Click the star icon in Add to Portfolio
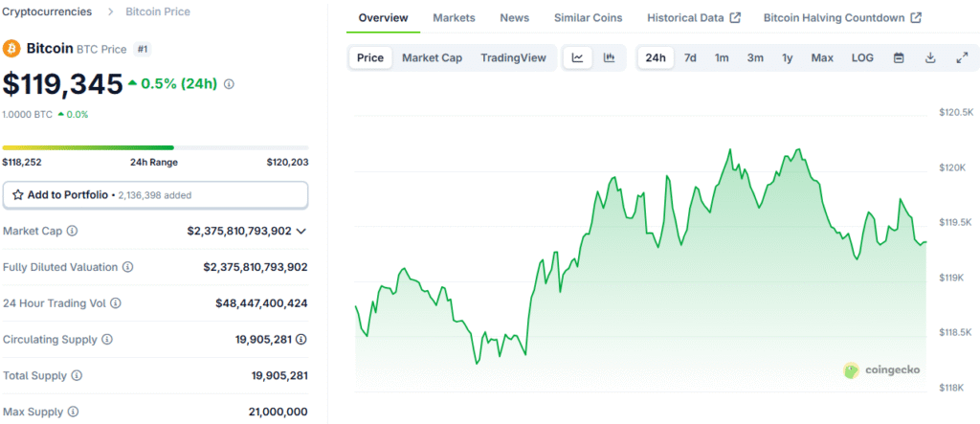This screenshot has height=424, width=980. (18, 195)
